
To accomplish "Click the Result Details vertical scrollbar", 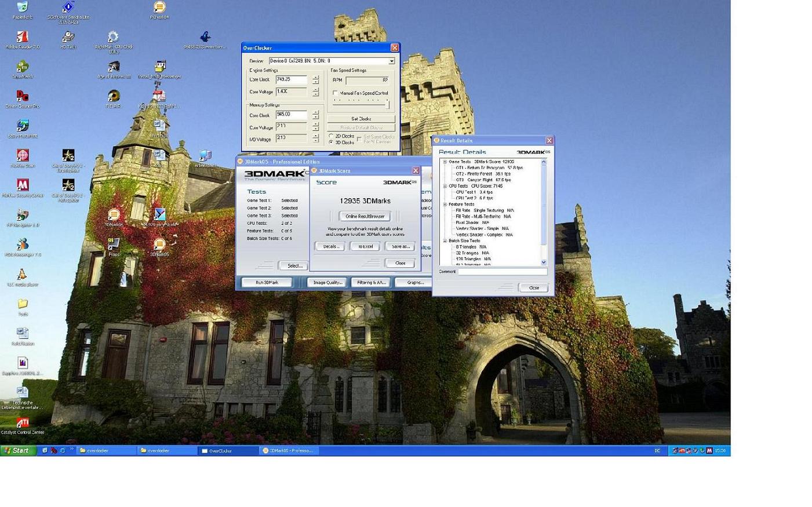I will tap(544, 212).
